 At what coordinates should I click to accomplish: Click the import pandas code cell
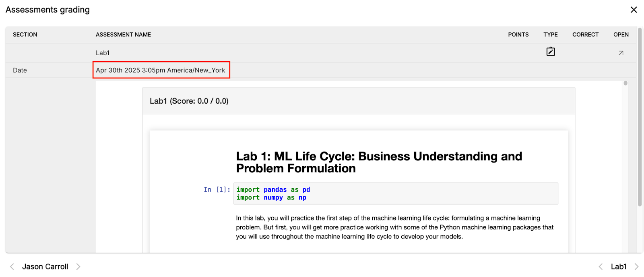[x=395, y=194]
